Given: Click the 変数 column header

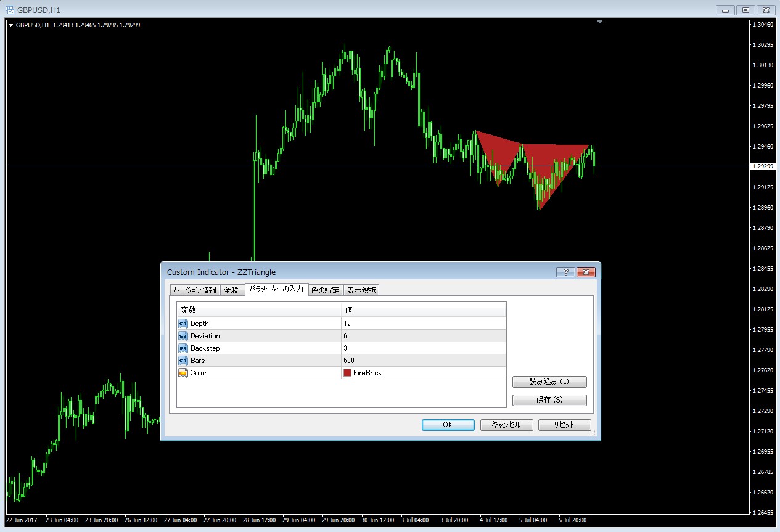Looking at the screenshot, I should coord(259,309).
